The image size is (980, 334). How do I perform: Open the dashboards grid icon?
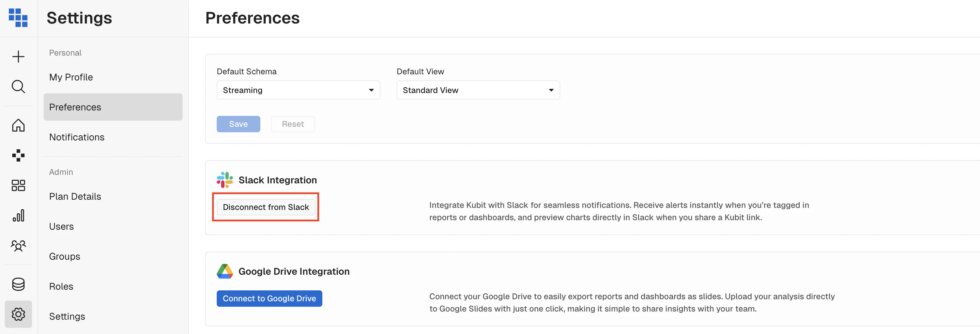click(x=18, y=186)
